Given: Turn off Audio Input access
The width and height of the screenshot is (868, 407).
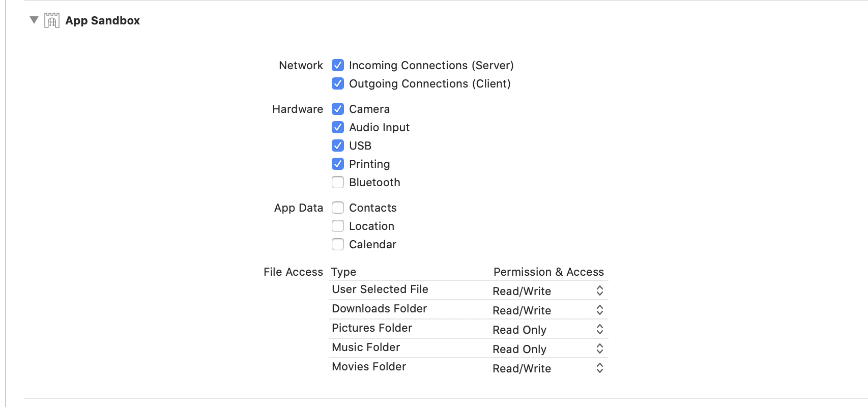Looking at the screenshot, I should pos(338,127).
